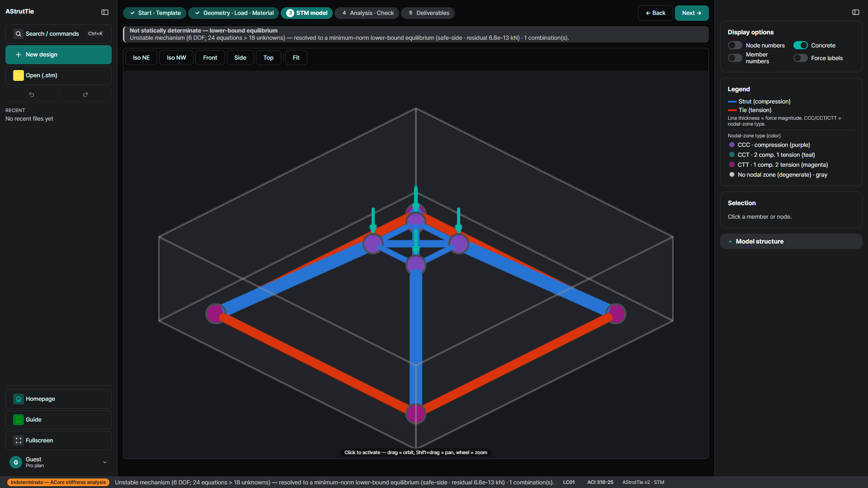Go to Start · Template step
The height and width of the screenshot is (488, 868).
click(155, 13)
